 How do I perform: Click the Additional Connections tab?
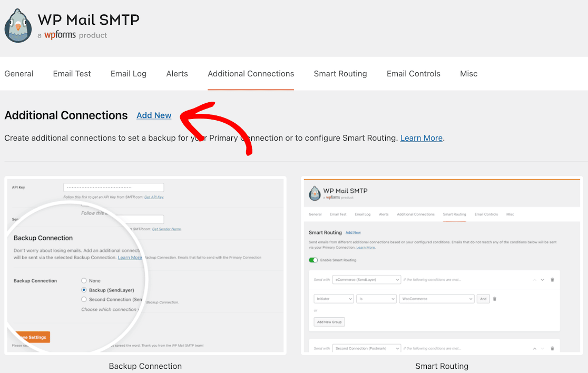[251, 74]
